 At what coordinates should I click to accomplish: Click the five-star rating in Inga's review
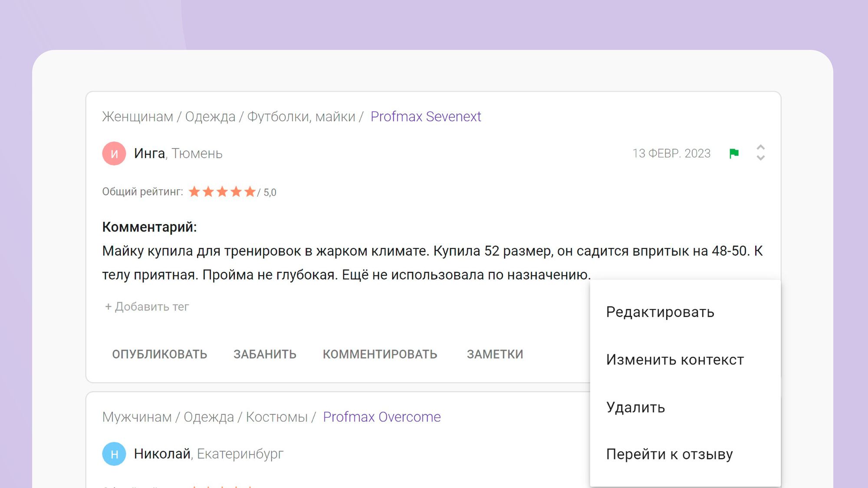[x=222, y=192]
